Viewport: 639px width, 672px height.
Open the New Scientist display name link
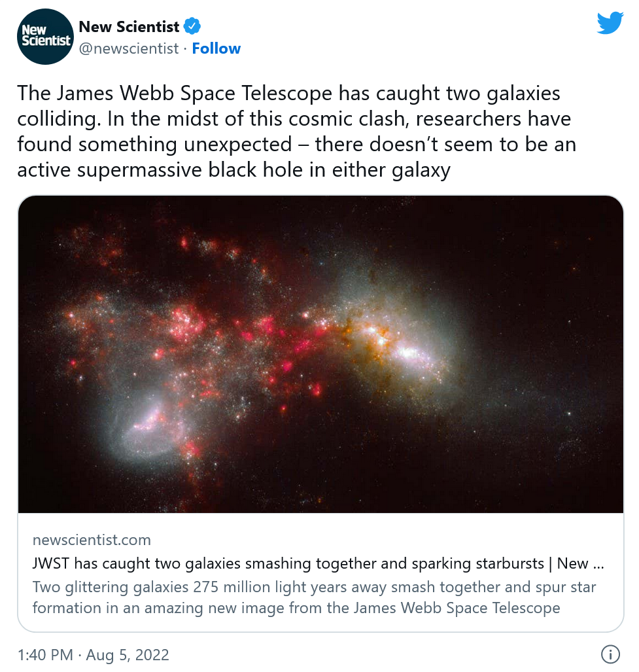coord(129,27)
